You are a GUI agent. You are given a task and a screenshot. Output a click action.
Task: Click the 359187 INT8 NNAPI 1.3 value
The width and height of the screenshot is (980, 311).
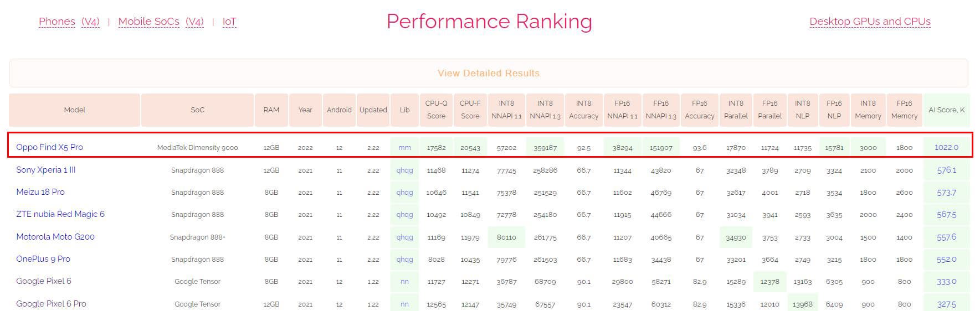click(x=545, y=148)
